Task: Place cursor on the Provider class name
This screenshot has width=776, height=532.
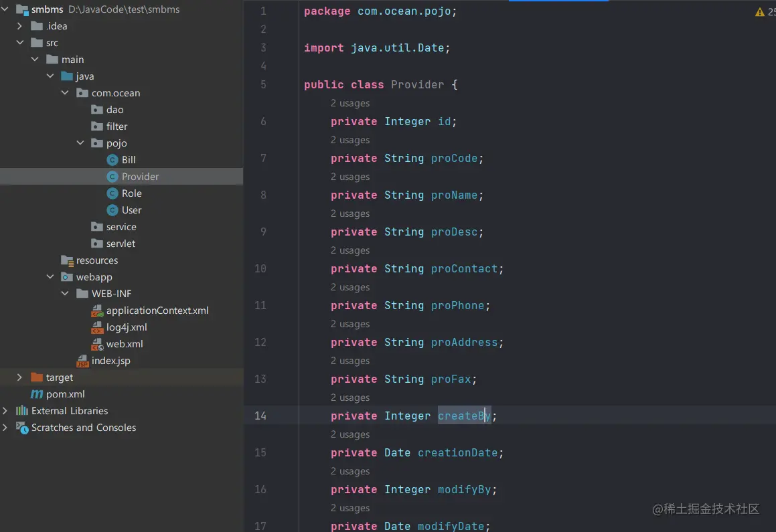Action: (x=417, y=85)
